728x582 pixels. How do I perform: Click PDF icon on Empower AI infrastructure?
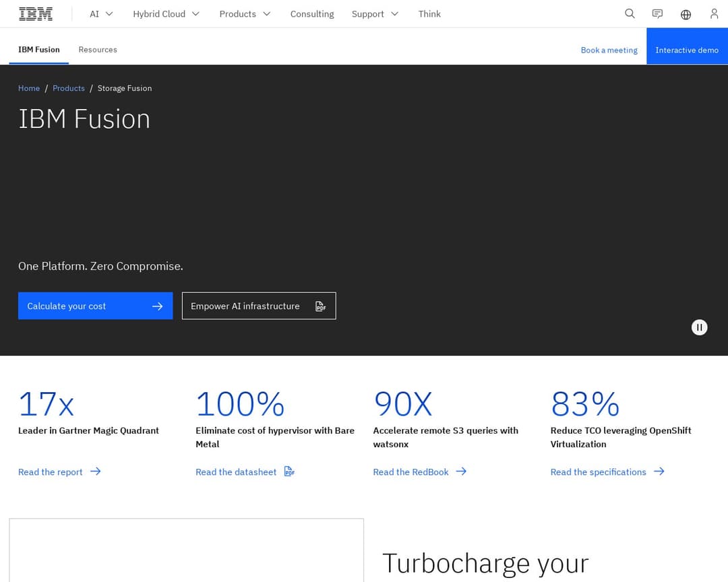[x=320, y=306]
